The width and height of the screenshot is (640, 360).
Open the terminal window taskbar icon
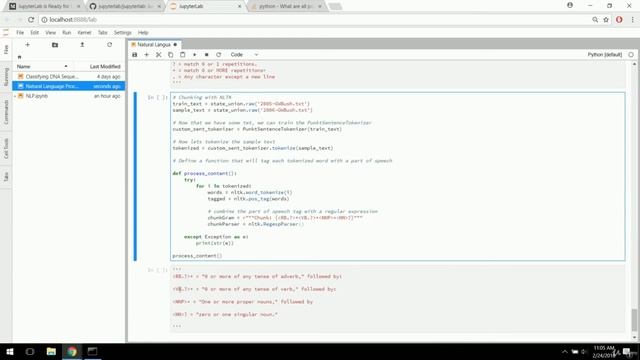point(92,351)
